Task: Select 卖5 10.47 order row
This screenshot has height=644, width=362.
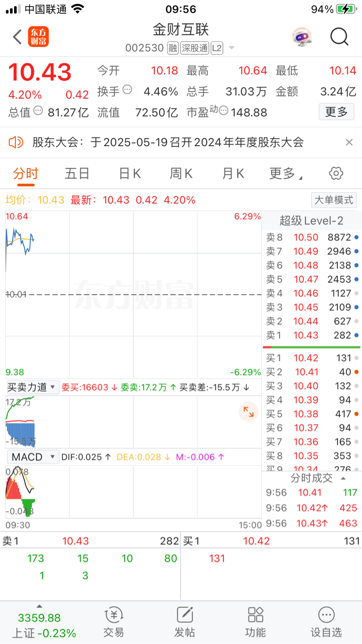Action: point(312,279)
